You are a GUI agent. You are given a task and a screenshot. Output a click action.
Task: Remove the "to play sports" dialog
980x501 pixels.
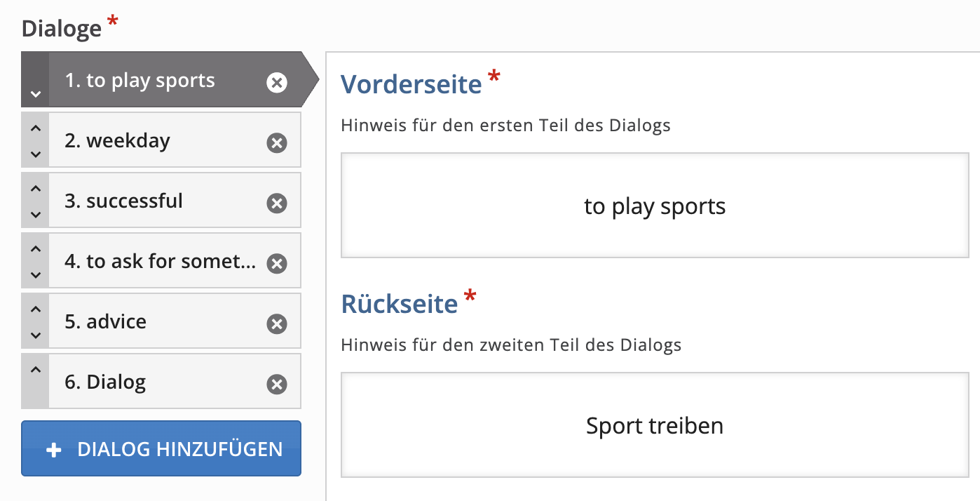pyautogui.click(x=277, y=83)
